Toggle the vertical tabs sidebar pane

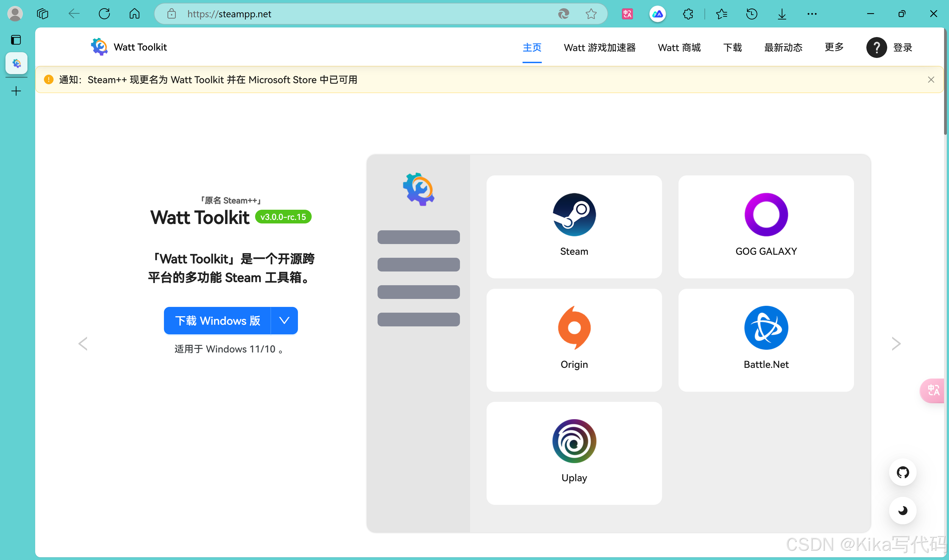pos(16,40)
